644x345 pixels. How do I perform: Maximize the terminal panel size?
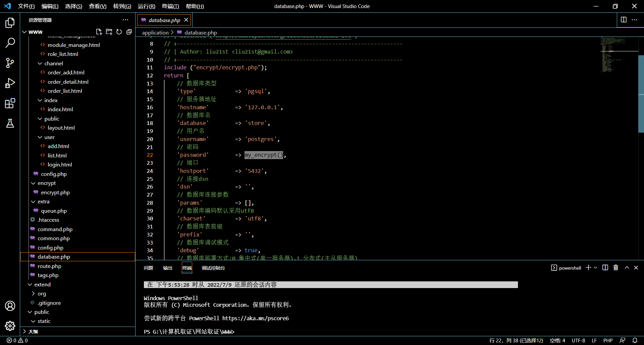(x=627, y=268)
